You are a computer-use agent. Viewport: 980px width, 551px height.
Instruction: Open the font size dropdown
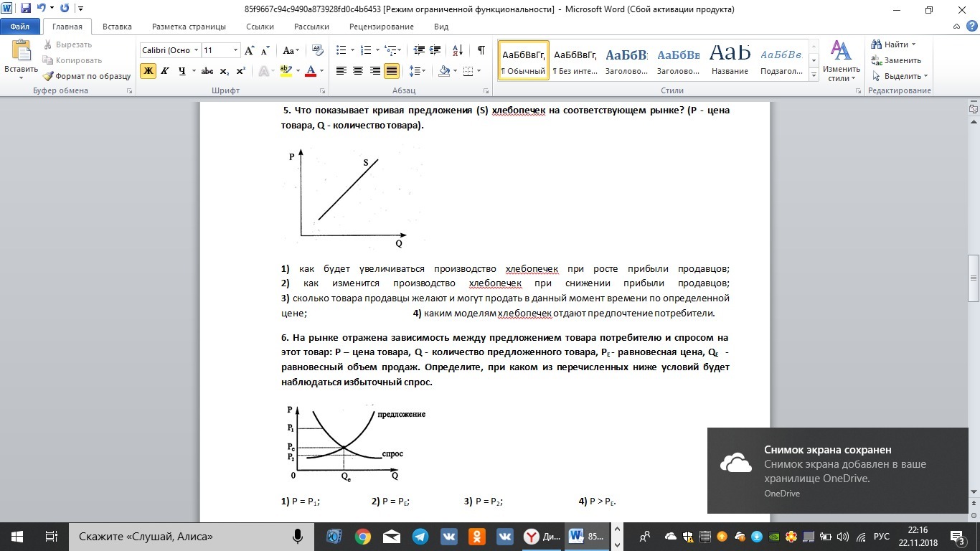click(235, 50)
